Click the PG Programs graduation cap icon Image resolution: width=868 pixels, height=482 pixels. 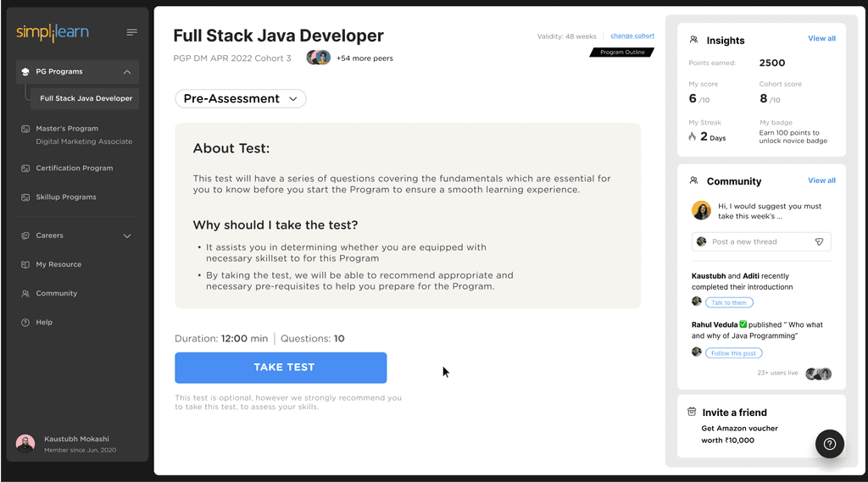pos(25,72)
